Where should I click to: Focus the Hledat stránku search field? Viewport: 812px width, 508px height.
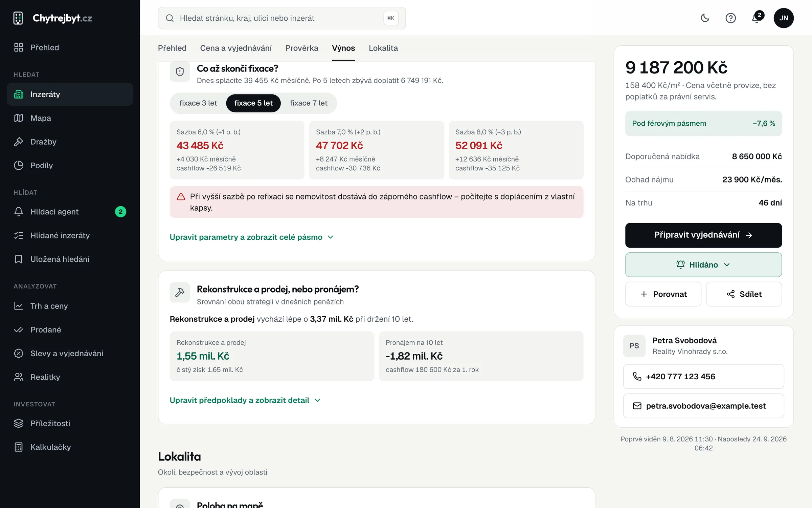[x=281, y=18]
